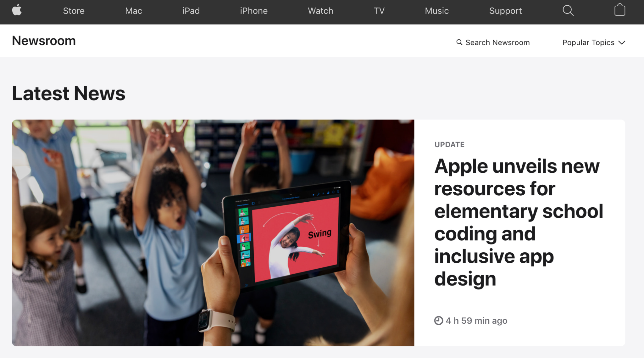Expand Search Newsroom field
The width and height of the screenshot is (644, 358).
493,42
